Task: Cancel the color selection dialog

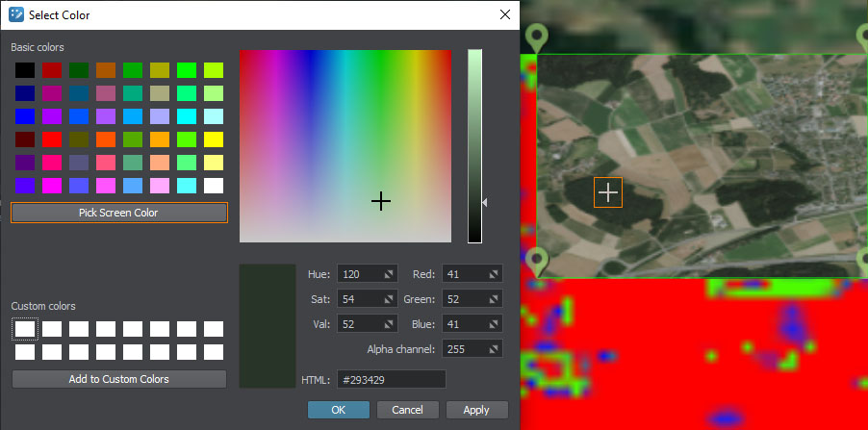Action: (x=407, y=410)
